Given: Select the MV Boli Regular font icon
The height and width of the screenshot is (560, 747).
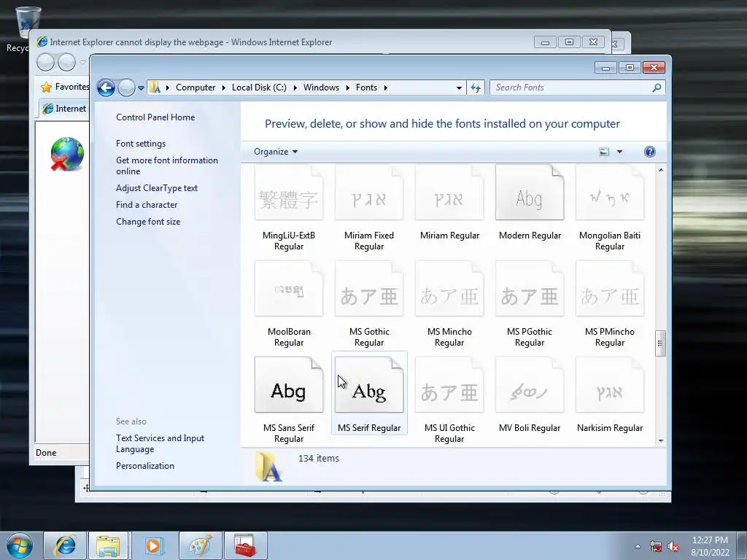Looking at the screenshot, I should [x=530, y=385].
